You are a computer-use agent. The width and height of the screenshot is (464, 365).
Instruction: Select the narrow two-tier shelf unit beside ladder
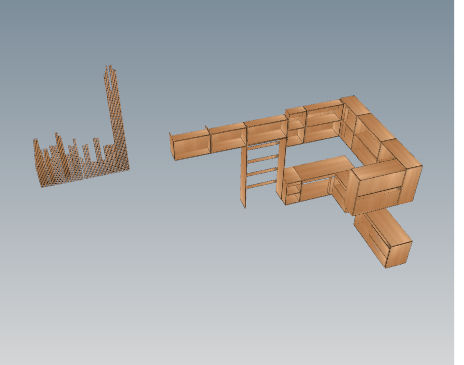pyautogui.click(x=295, y=127)
